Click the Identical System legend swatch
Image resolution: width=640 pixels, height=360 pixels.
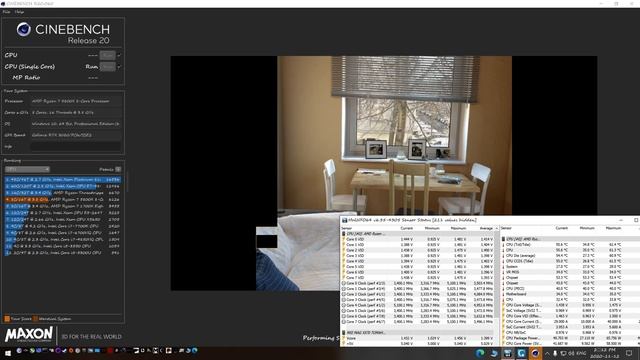point(35,319)
